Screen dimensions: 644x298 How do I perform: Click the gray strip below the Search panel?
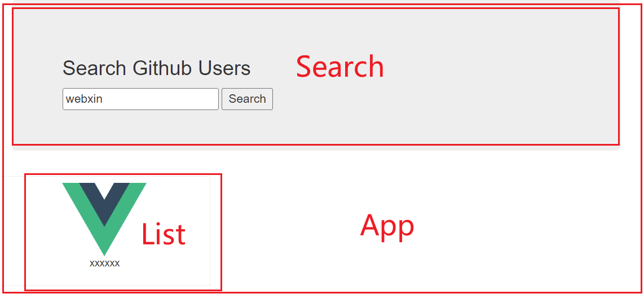(x=316, y=147)
